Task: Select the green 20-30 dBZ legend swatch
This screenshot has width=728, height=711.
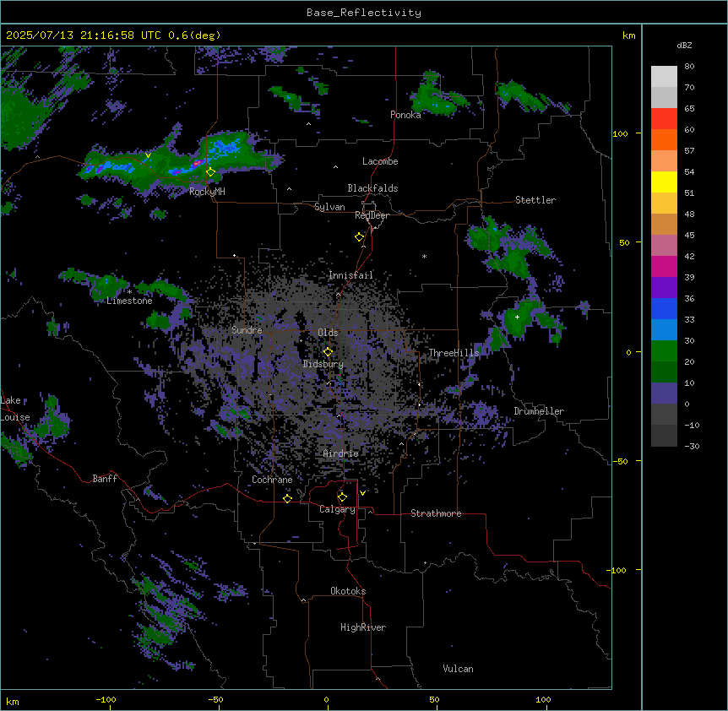Action: pos(664,351)
